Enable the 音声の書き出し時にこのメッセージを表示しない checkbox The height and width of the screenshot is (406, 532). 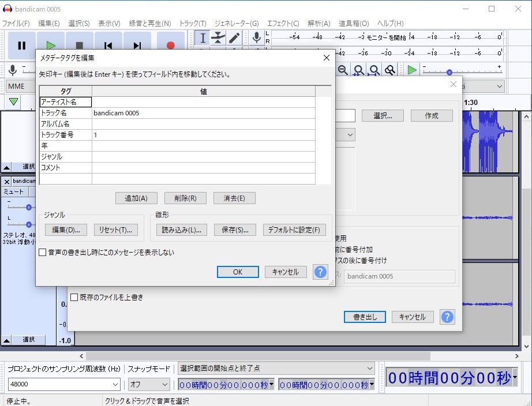point(43,253)
